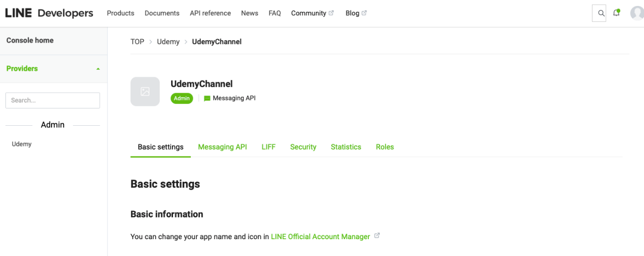Click the UdemyChannel placeholder channel icon
Viewport: 644px width, 256px height.
145,91
